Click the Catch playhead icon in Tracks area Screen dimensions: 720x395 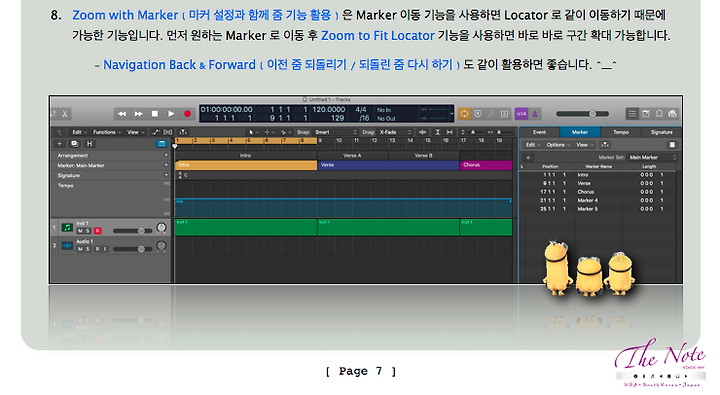183,132
